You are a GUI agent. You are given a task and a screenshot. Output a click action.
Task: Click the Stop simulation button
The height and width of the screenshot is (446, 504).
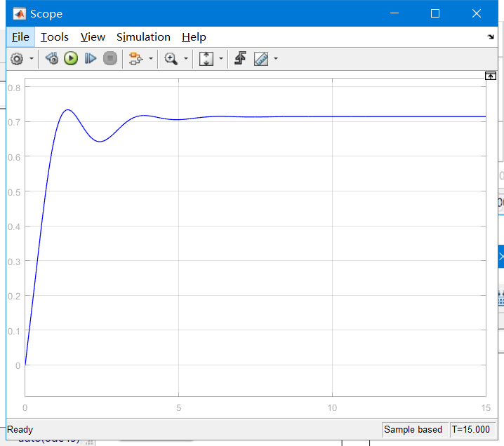click(x=110, y=59)
